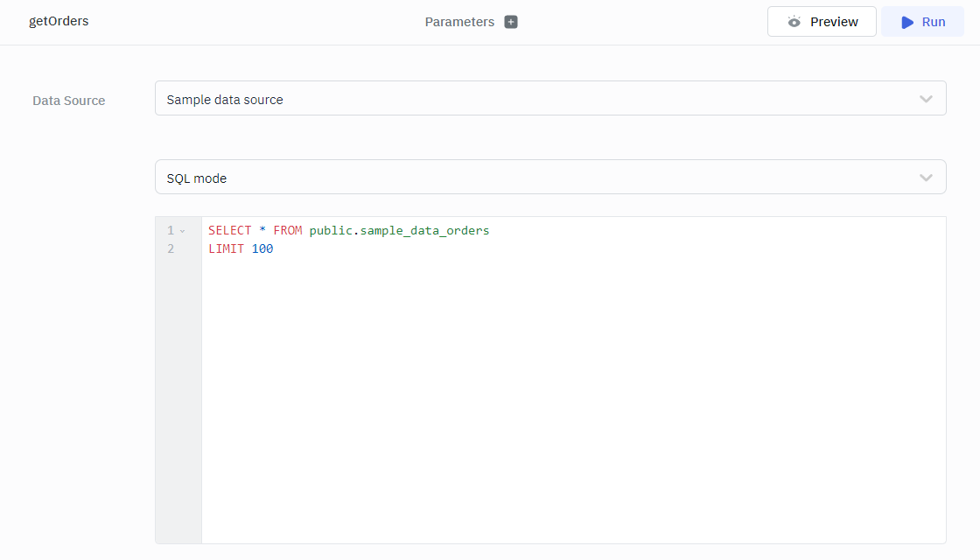Place cursor on the SELECT keyword
Image resolution: width=980 pixels, height=560 pixels.
coord(229,231)
